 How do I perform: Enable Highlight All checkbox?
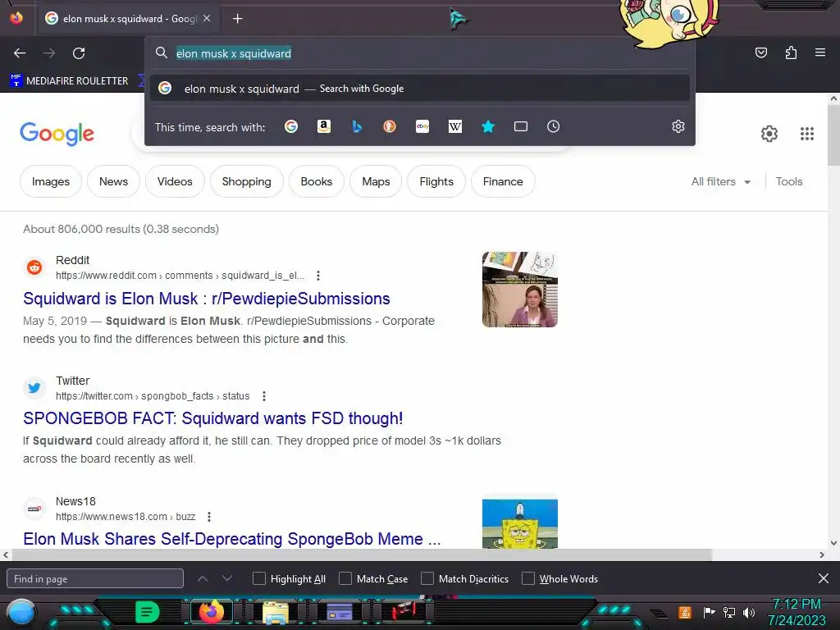258,578
